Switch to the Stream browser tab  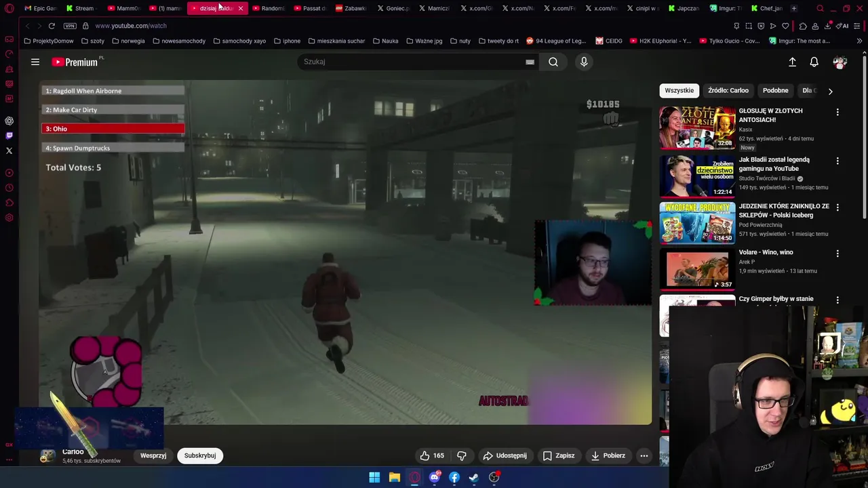tap(81, 8)
